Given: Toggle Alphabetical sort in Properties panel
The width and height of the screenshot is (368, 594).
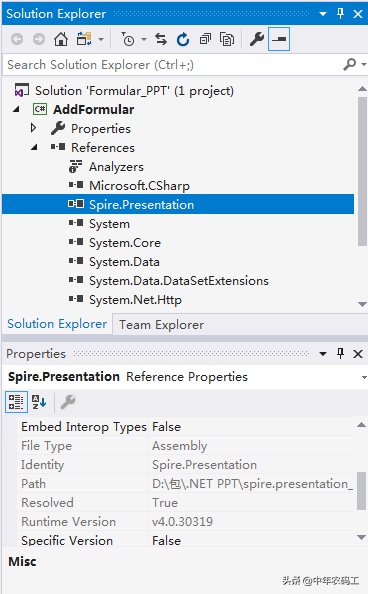Looking at the screenshot, I should [39, 402].
